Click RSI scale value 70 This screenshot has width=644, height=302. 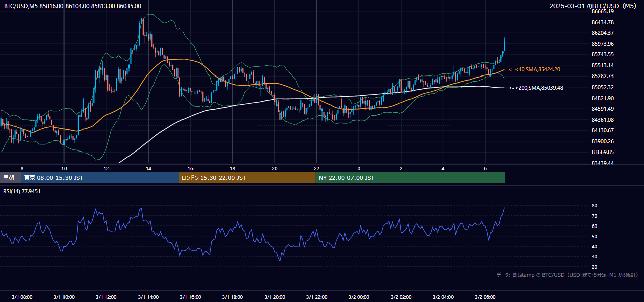(x=594, y=216)
